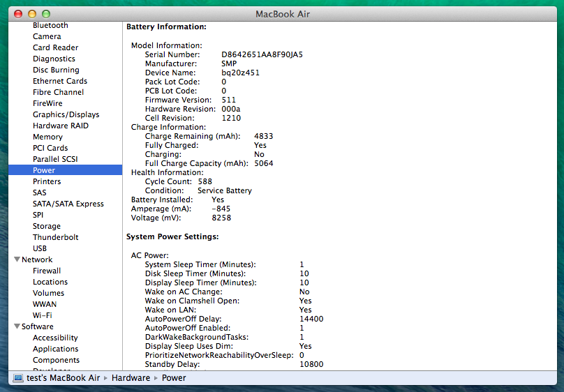Click test's MacBook Air in path bar

[64, 378]
